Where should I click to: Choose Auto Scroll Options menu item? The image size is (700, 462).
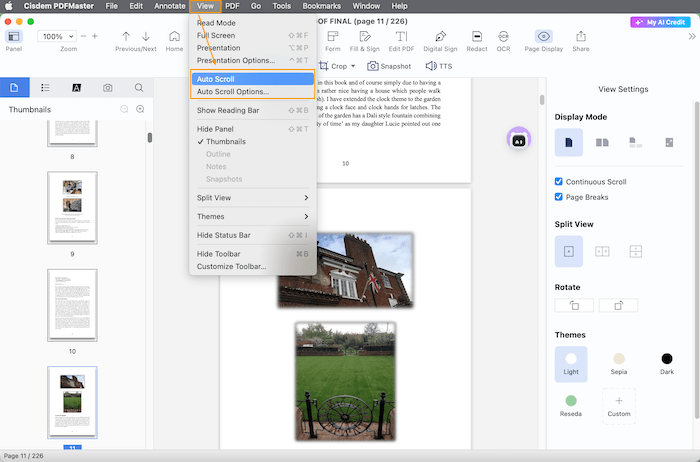click(233, 92)
